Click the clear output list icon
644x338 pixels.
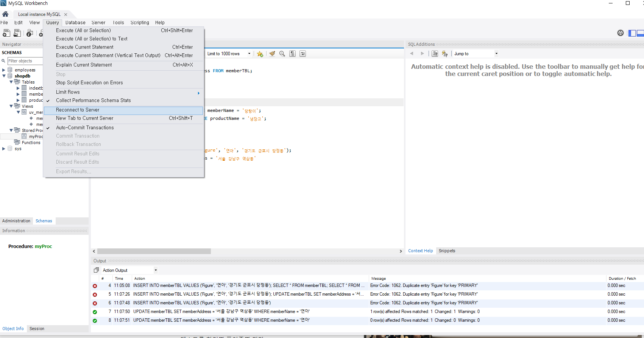pyautogui.click(x=96, y=270)
